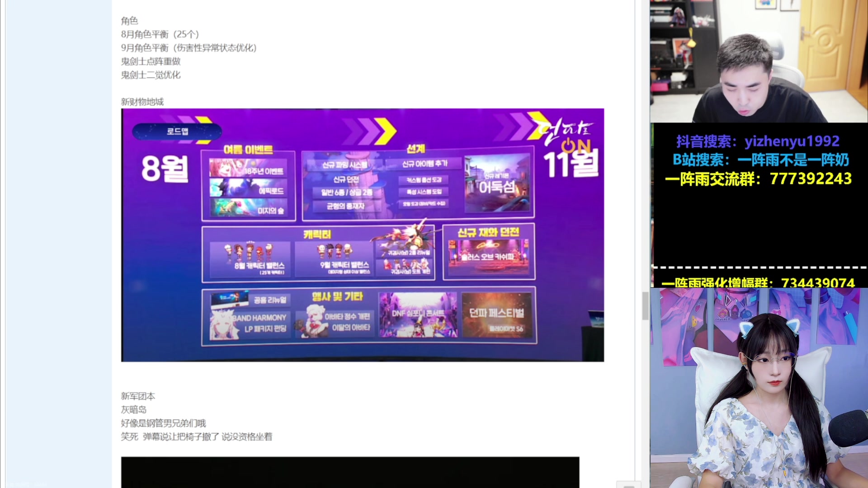This screenshot has width=868, height=488.
Task: Select the line "好像是钢管男兄弟们哦"
Action: [163, 423]
